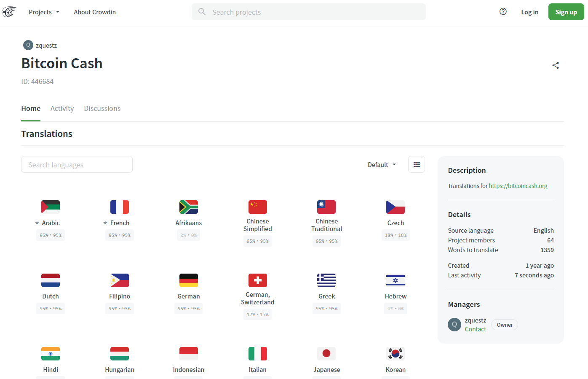Select the Japanese flag icon
Image resolution: width=588 pixels, height=379 pixels.
coord(326,354)
